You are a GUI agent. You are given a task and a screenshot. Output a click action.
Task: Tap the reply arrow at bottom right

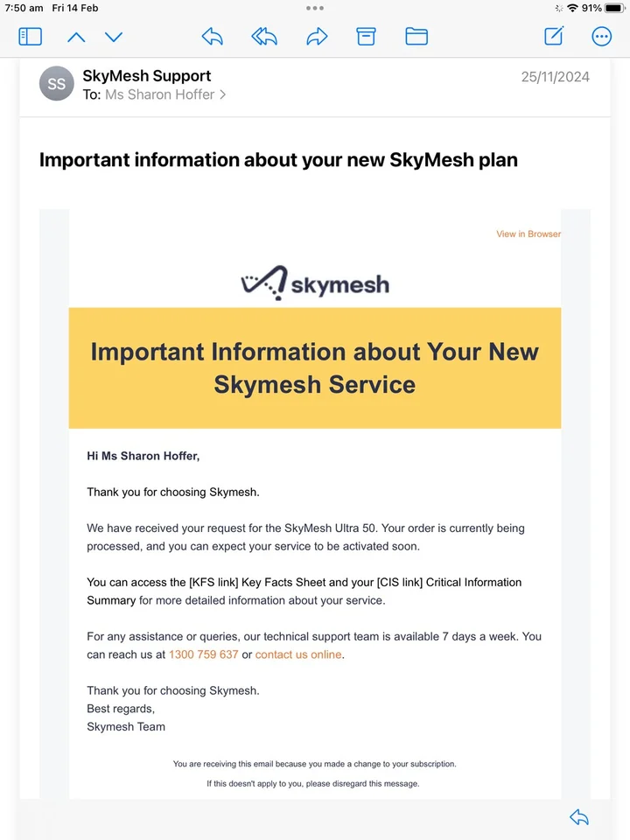(x=578, y=816)
